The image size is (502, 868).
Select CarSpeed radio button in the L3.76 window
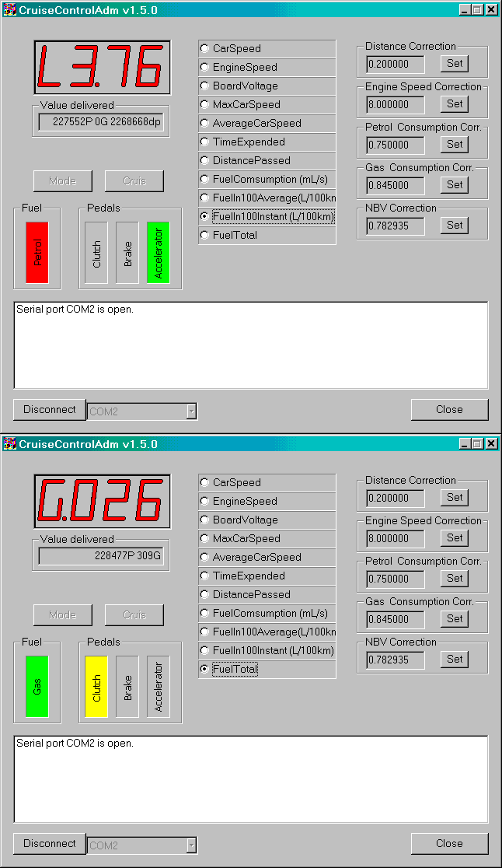205,48
